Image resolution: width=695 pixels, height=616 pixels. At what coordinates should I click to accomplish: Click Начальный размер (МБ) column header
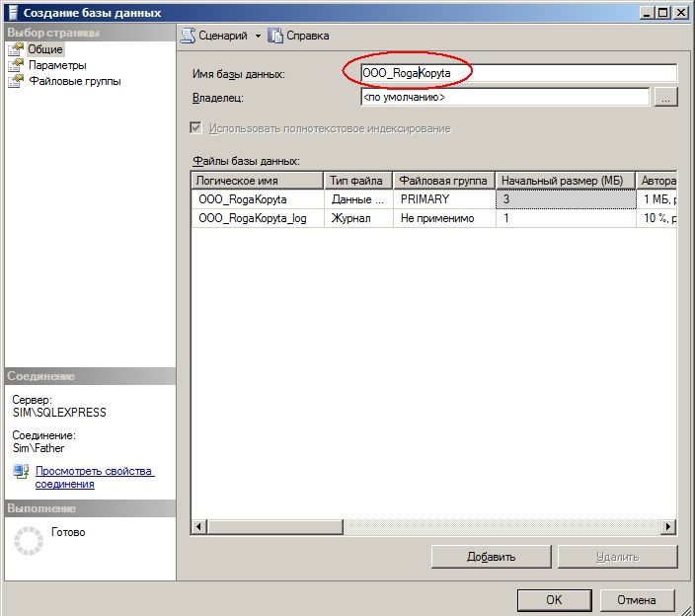[565, 181]
